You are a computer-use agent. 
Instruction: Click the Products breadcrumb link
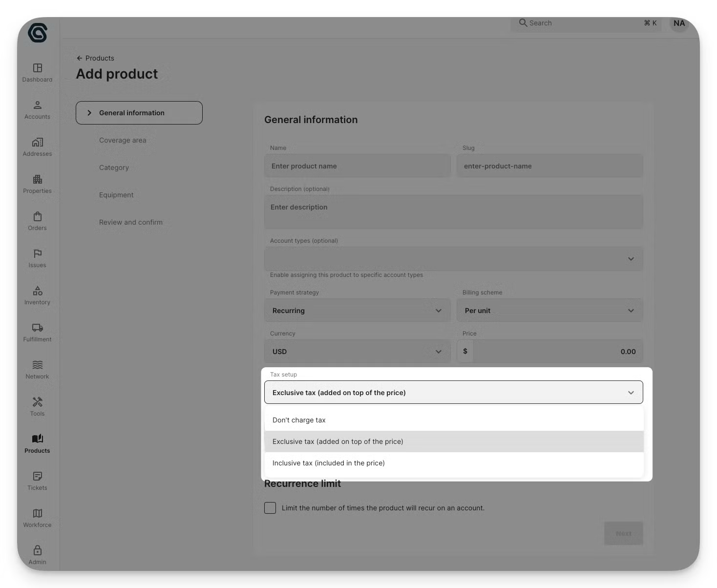100,58
